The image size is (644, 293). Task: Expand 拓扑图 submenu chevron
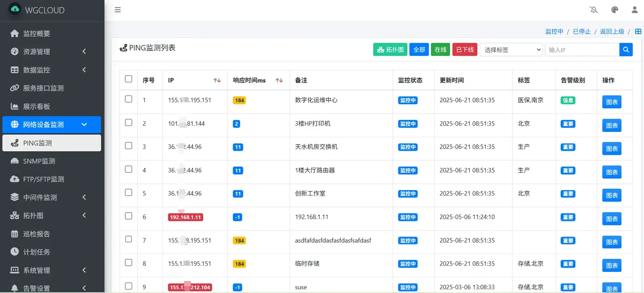84,215
